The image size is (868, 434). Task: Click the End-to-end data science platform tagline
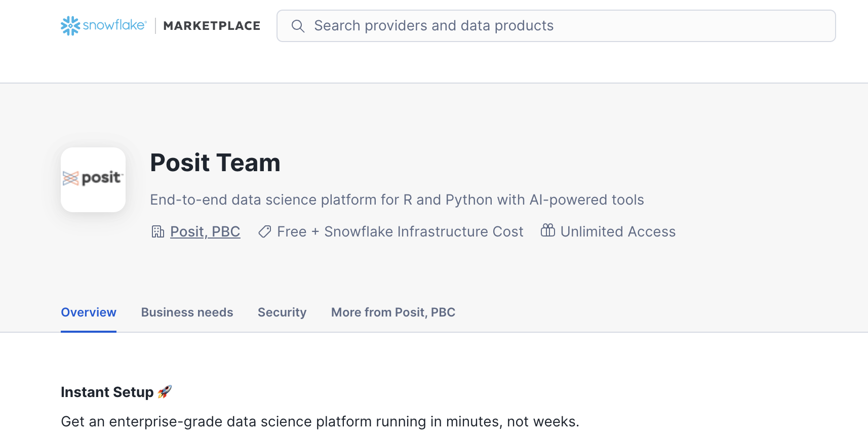[x=397, y=200]
